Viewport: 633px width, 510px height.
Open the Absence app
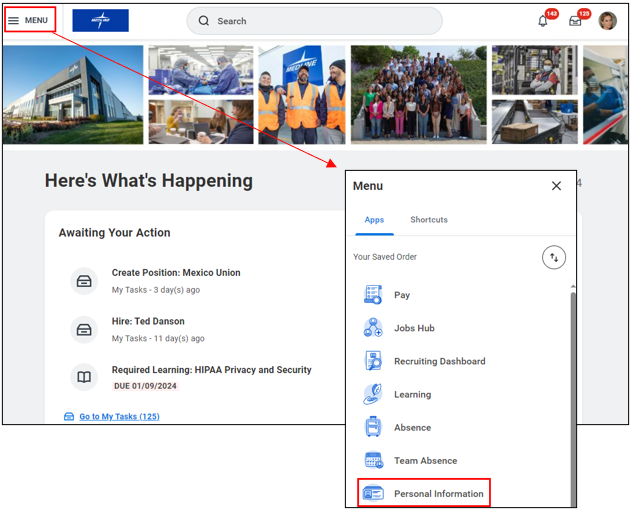[x=412, y=427]
